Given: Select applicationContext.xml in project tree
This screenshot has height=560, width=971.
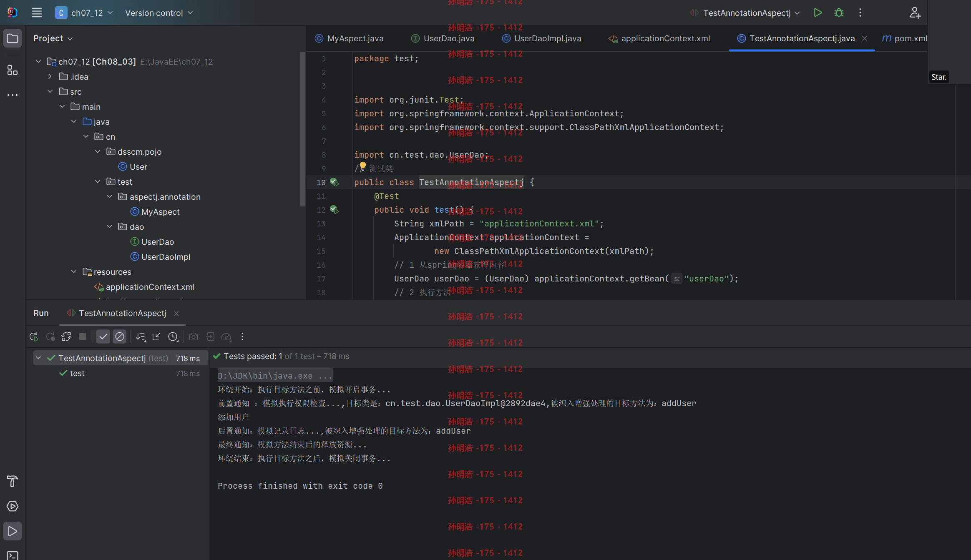Looking at the screenshot, I should click(x=144, y=287).
